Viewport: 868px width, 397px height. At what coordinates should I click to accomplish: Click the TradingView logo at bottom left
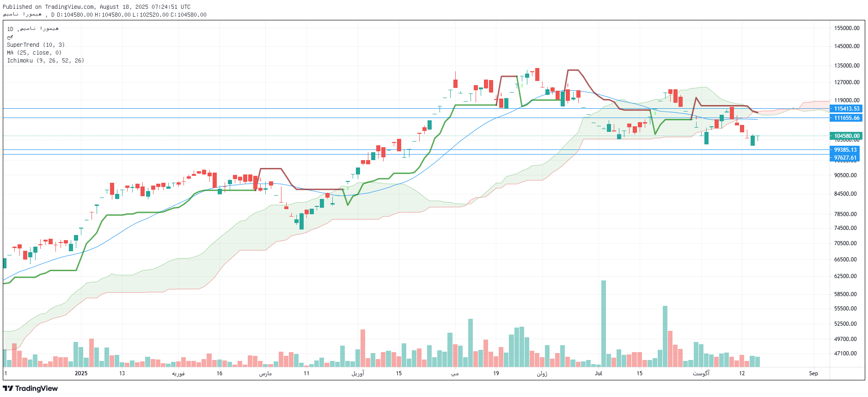31,388
